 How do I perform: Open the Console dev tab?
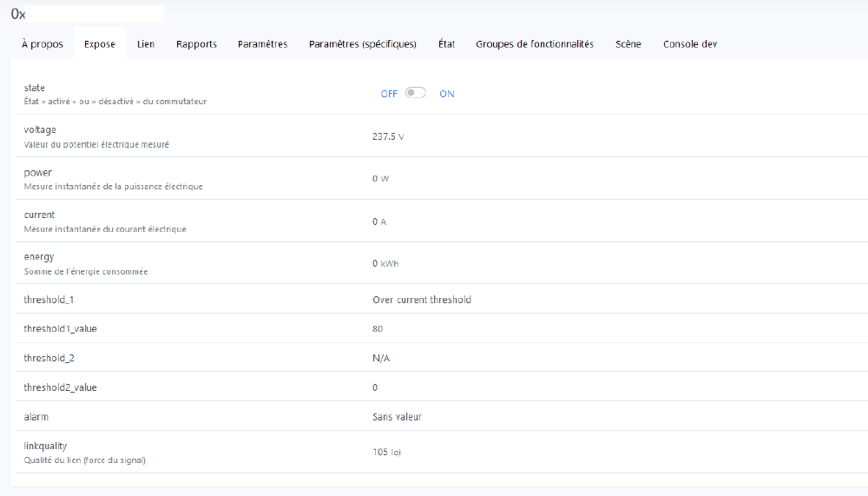(x=690, y=44)
